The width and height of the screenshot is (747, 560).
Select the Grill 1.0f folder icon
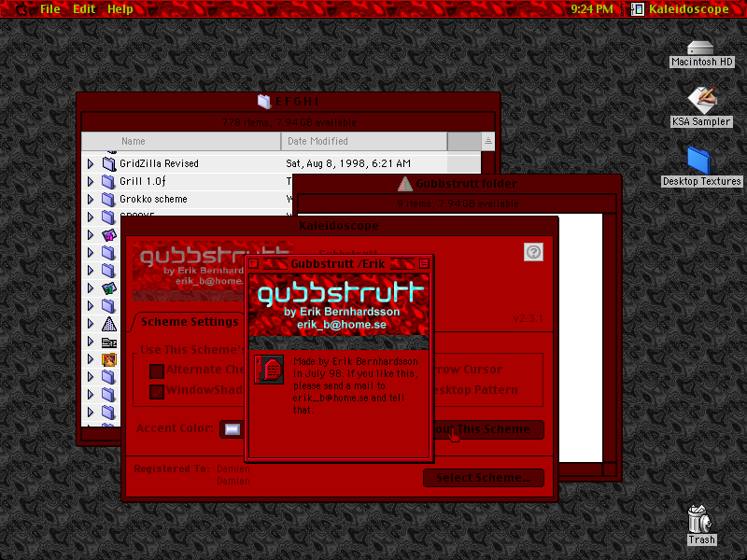[x=109, y=181]
